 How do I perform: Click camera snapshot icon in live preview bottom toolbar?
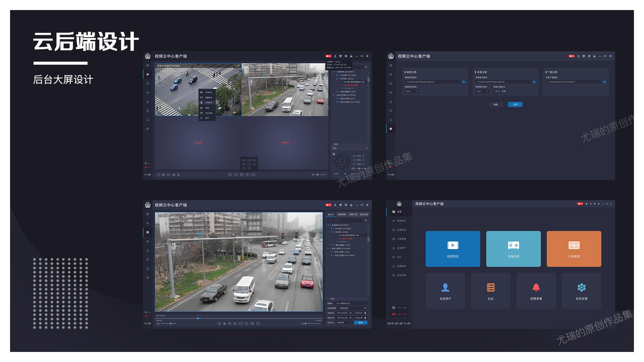click(x=163, y=175)
